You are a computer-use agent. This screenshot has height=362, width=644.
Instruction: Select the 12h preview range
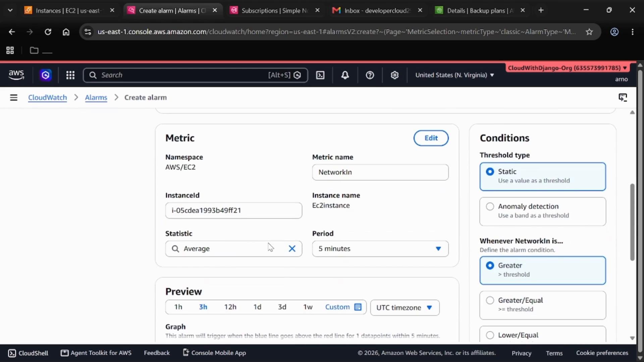point(230,307)
